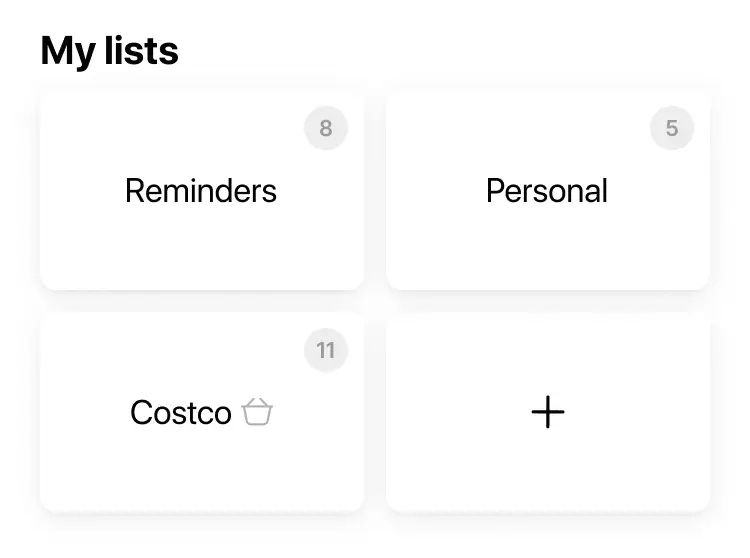
Task: Click the 11 count badge on Costco
Action: [x=326, y=350]
